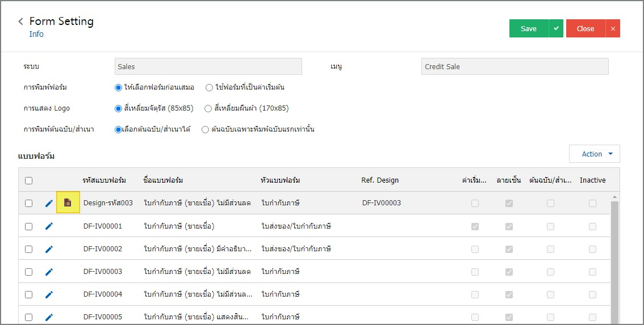Image resolution: width=644 pixels, height=325 pixels.
Task: Select the checkbox for row DF-IV00001
Action: coord(28,226)
